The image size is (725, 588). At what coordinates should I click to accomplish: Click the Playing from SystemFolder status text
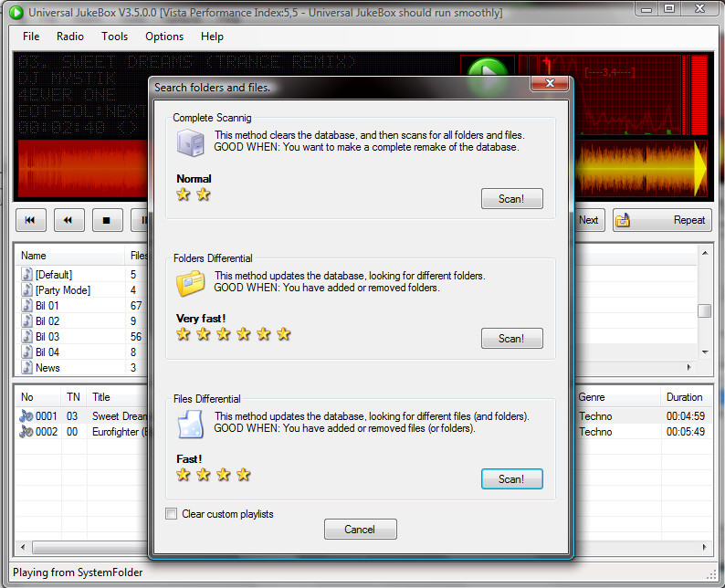78,572
